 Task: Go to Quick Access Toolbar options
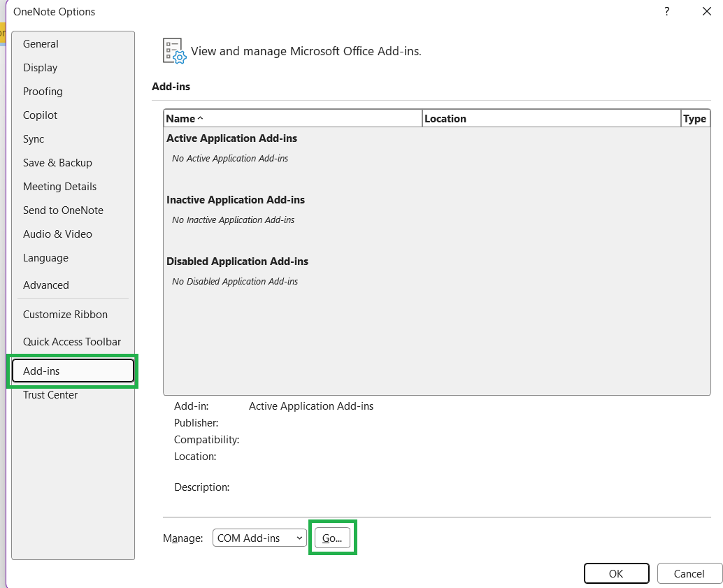coord(72,342)
